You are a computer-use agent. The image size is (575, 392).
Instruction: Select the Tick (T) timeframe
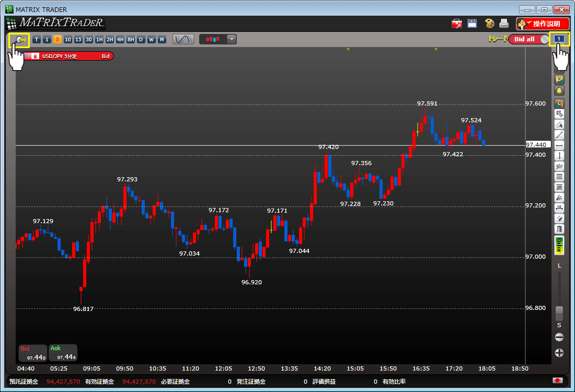(36, 40)
